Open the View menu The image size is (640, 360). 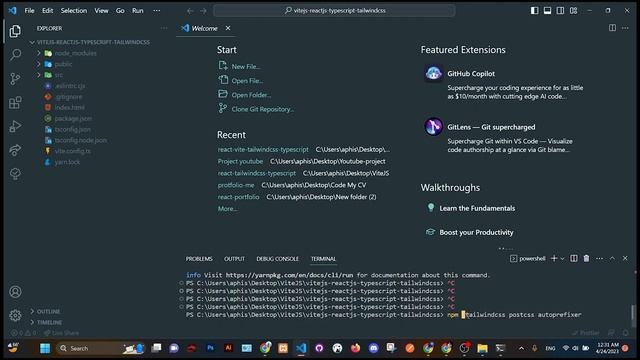(x=101, y=11)
